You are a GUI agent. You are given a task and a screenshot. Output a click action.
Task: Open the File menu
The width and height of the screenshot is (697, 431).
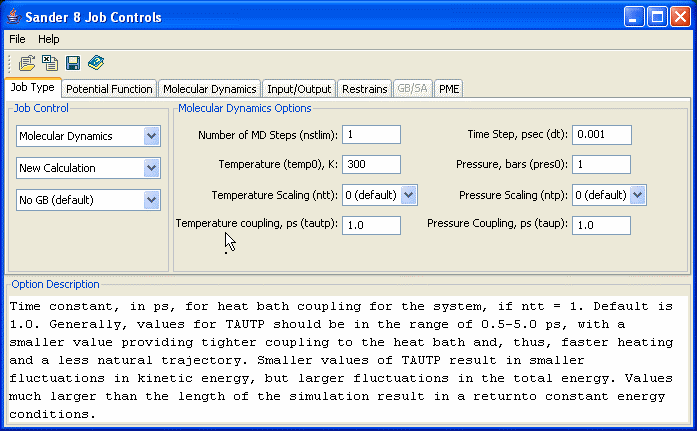tap(17, 39)
